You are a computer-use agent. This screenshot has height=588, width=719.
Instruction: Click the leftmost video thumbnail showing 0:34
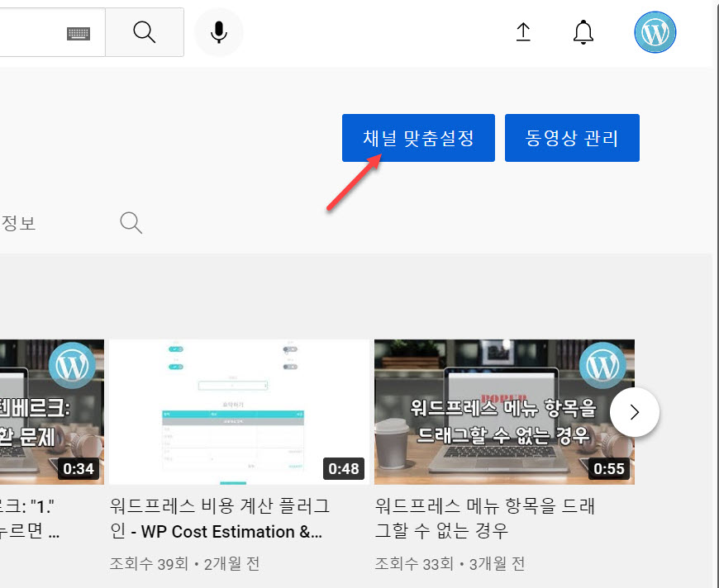coord(50,411)
